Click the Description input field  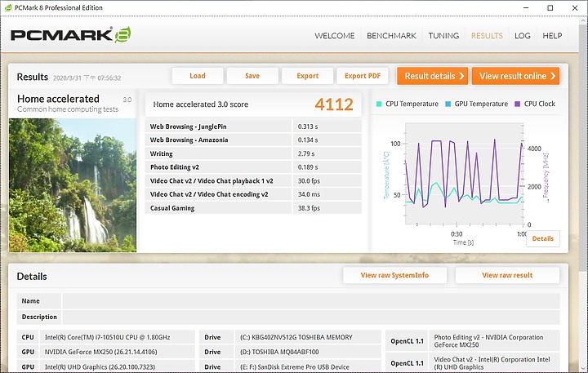[x=311, y=317]
